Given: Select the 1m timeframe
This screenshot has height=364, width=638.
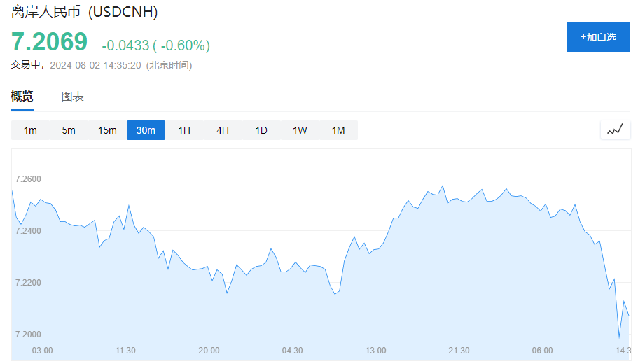Looking at the screenshot, I should 30,130.
